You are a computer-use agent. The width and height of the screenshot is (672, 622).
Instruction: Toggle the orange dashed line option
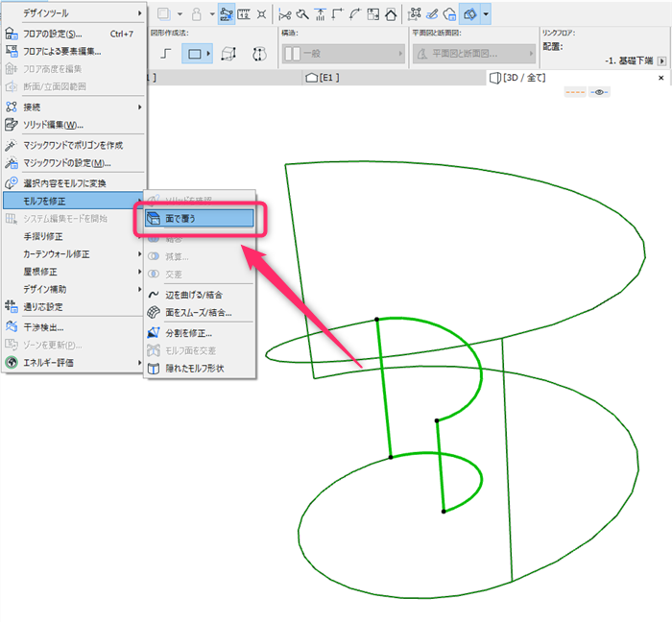[x=575, y=92]
